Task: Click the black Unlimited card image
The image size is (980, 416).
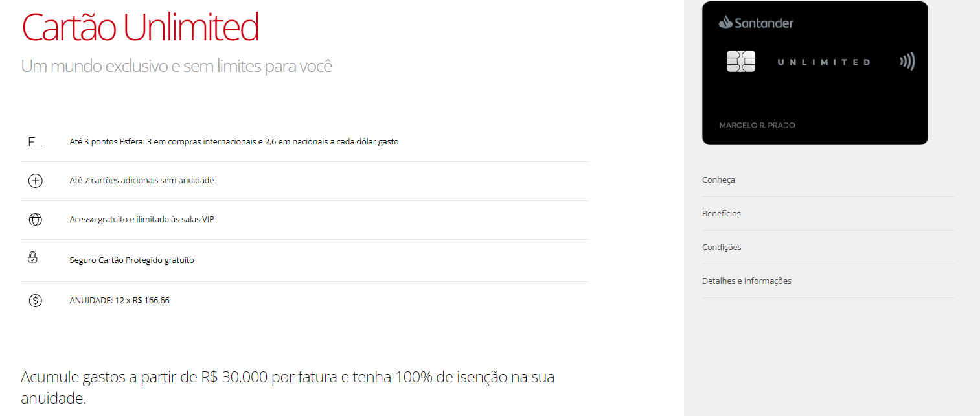Action: coord(815,91)
